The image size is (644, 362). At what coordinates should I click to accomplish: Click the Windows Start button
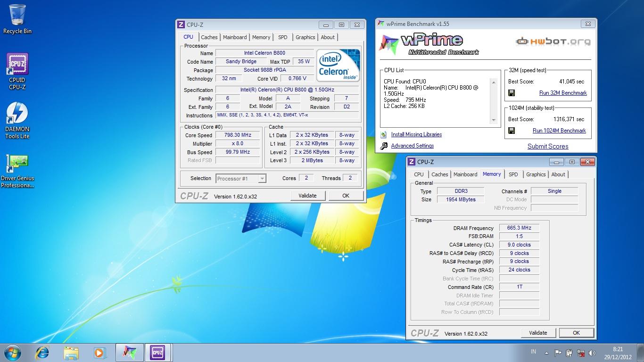pyautogui.click(x=12, y=353)
